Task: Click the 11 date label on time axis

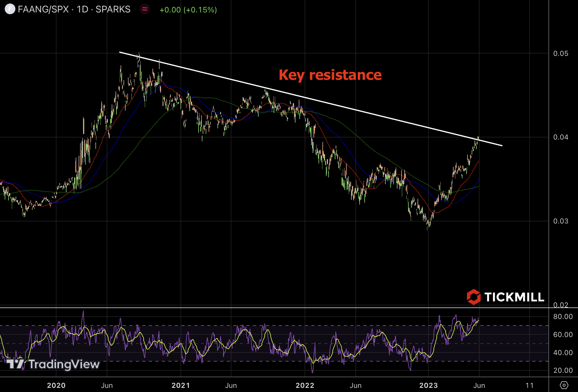Action: click(529, 385)
